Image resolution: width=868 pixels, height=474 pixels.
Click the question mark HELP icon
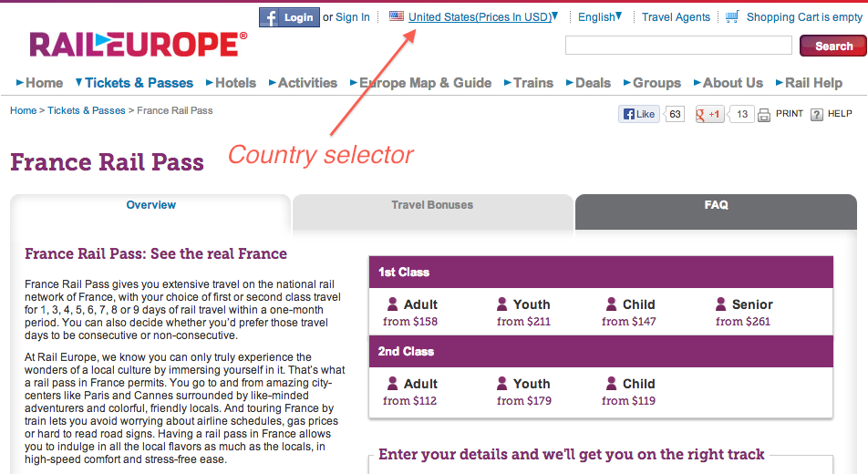point(817,115)
